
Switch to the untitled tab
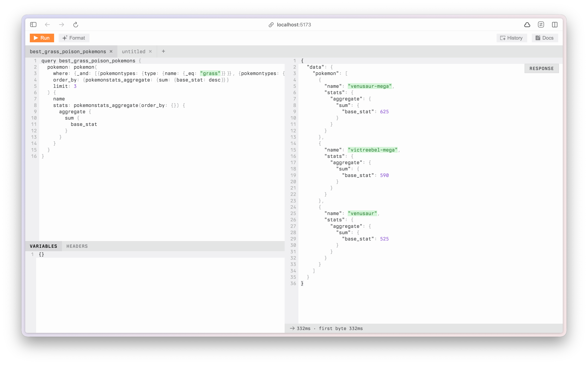pos(133,51)
